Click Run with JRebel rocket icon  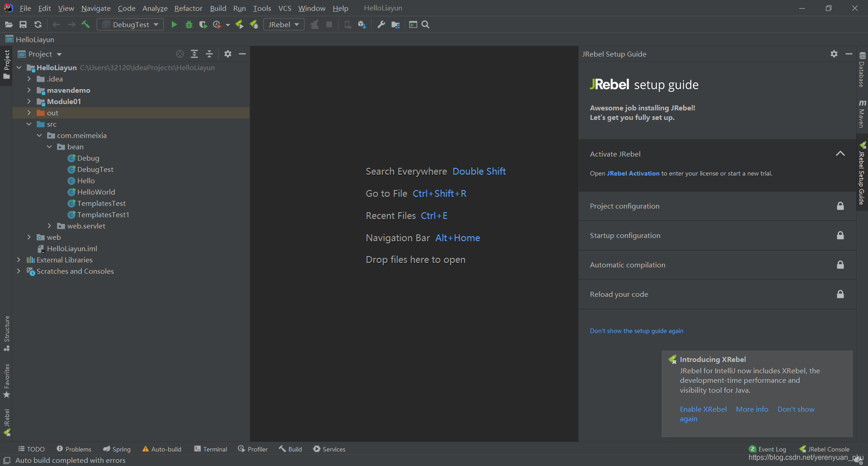(x=240, y=24)
